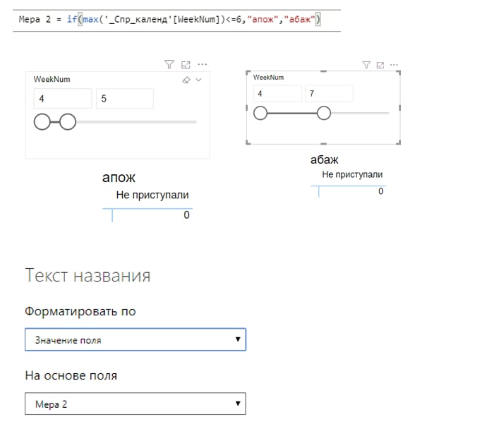Click right slicer lower slider handle
This screenshot has width=487, height=448.
coord(260,113)
